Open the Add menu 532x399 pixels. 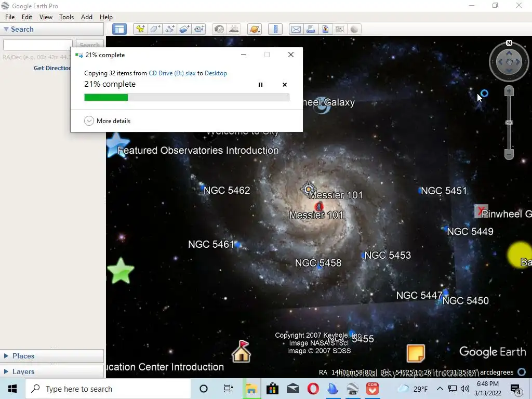click(x=87, y=17)
